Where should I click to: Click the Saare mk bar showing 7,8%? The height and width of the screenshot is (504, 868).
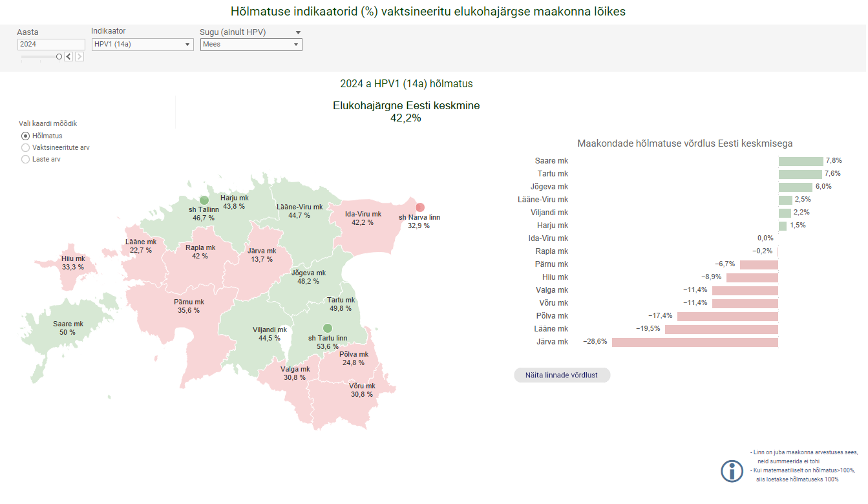pyautogui.click(x=801, y=161)
